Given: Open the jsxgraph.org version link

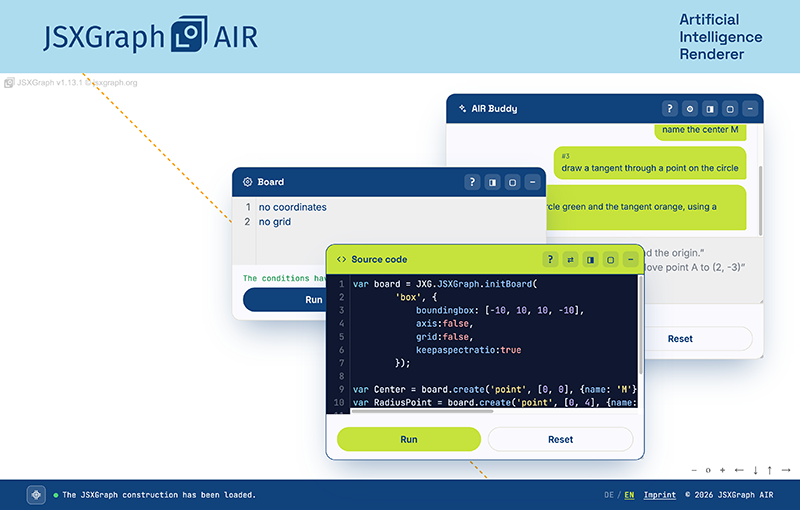Looking at the screenshot, I should pos(77,83).
